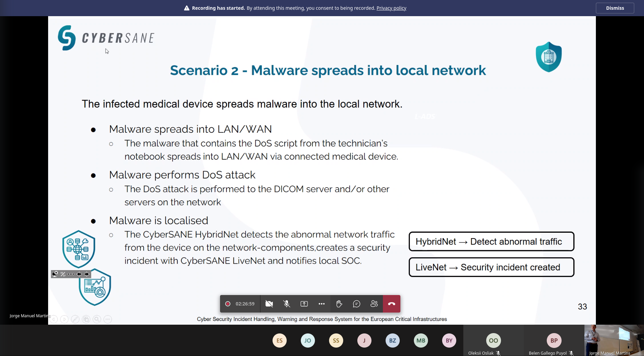Click slide footer text about Cyber Security Incident Handling
644x356 pixels.
click(322, 319)
